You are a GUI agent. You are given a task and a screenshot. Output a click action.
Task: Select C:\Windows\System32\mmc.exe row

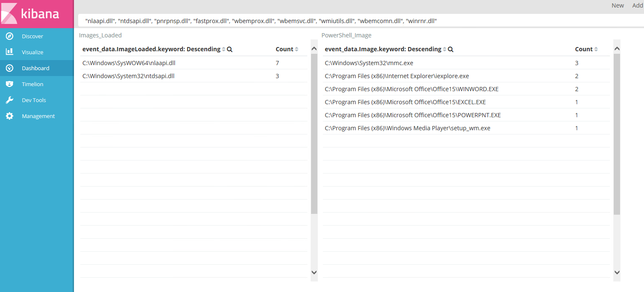[466, 63]
